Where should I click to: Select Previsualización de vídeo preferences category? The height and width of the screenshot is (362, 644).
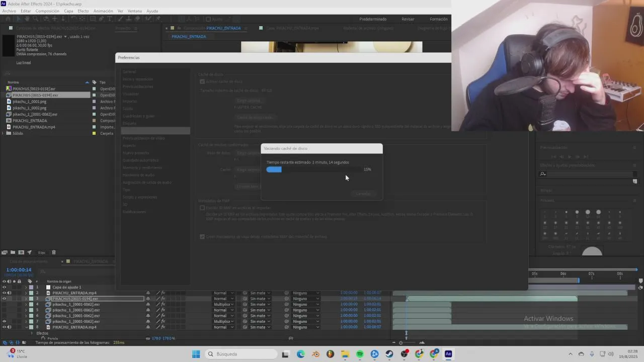tap(144, 138)
